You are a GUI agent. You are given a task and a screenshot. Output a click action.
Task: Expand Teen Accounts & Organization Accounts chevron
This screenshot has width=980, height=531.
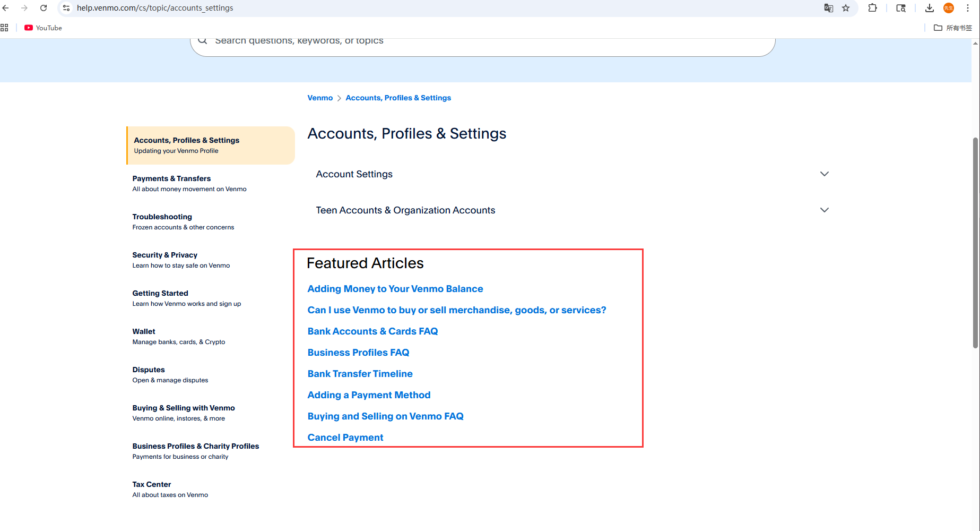point(824,210)
